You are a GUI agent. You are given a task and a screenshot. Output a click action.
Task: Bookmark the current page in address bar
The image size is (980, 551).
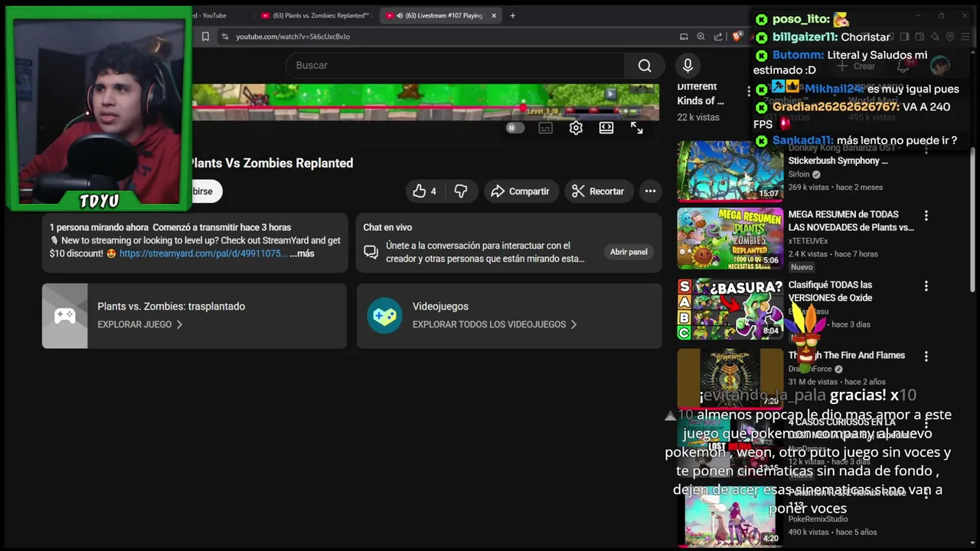click(205, 37)
